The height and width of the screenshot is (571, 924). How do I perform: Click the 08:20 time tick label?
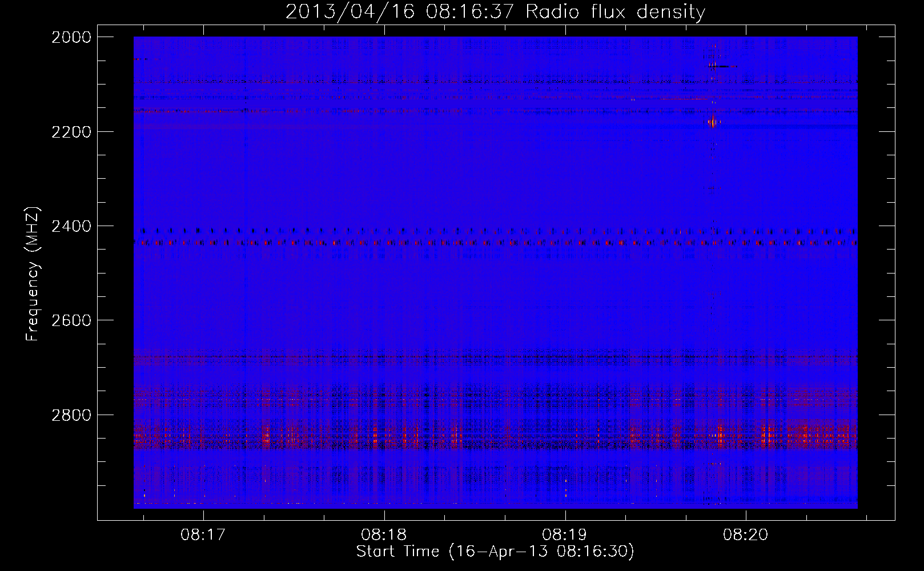point(746,535)
